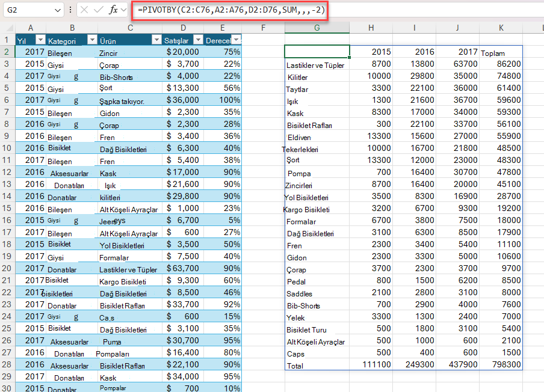The height and width of the screenshot is (392, 544).
Task: Click the Enter checkmark formula icon
Action: (99, 10)
